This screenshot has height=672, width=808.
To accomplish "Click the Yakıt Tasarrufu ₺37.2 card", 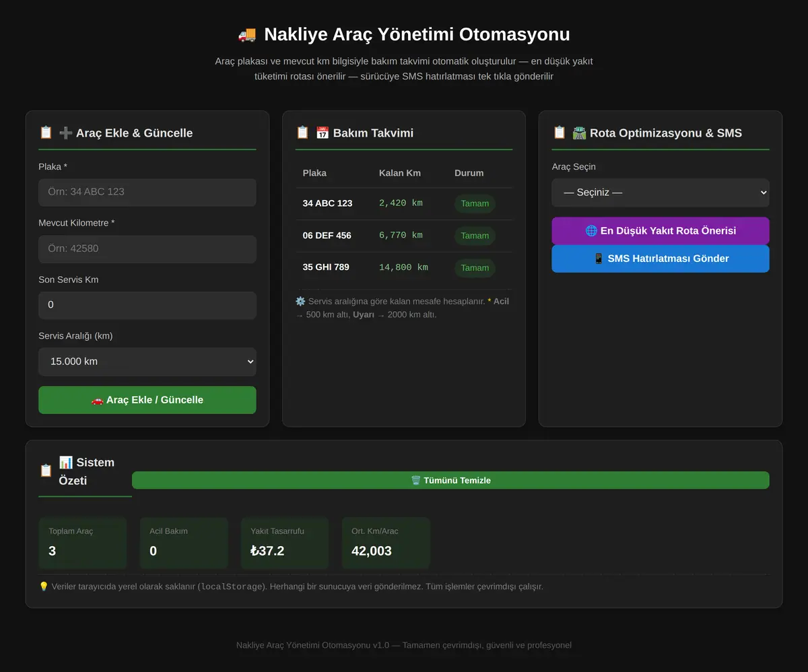I will 285,543.
